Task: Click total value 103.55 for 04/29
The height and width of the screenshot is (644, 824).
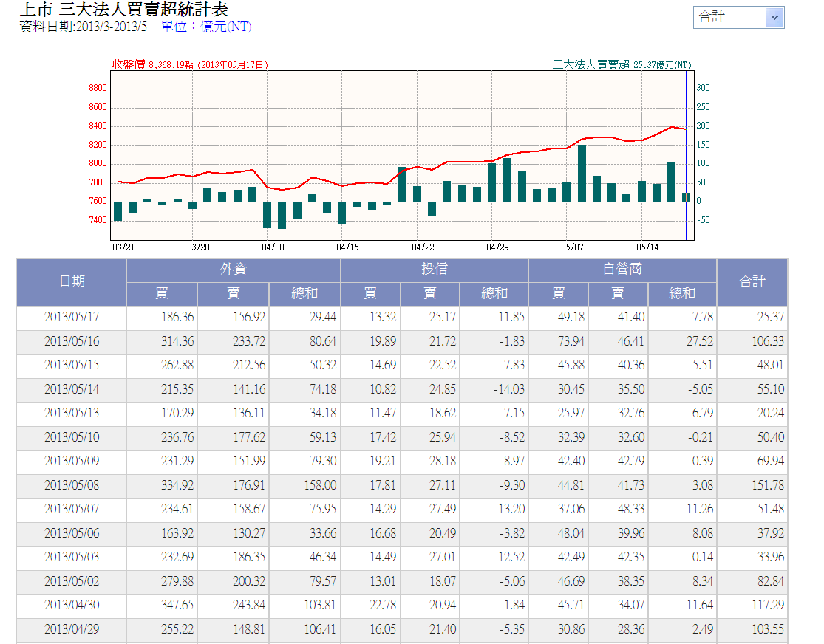Action: [767, 628]
